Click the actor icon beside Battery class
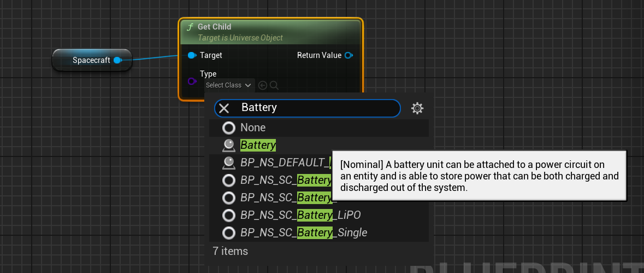 (229, 145)
